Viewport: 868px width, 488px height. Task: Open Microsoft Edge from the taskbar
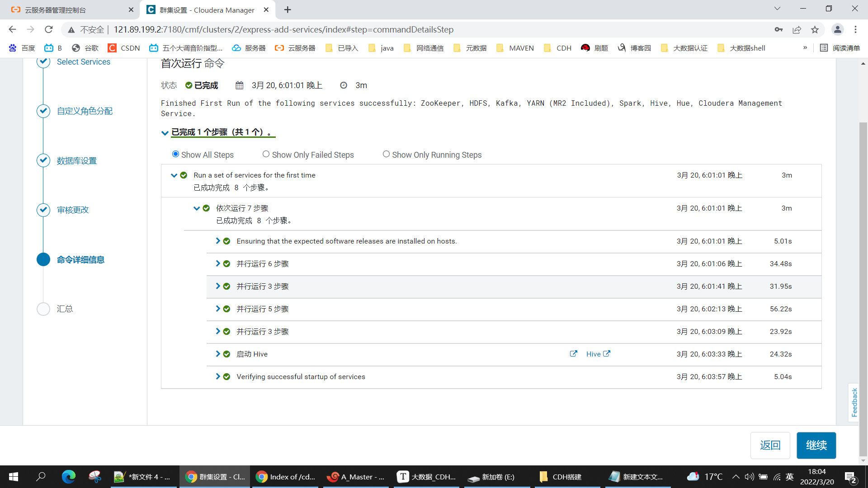(x=68, y=477)
